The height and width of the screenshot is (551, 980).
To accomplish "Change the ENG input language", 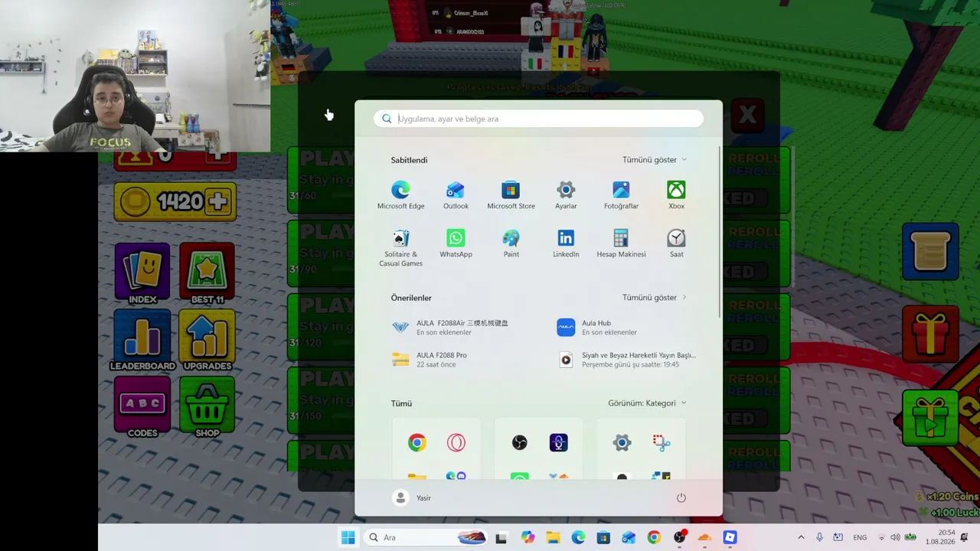I will (x=860, y=537).
